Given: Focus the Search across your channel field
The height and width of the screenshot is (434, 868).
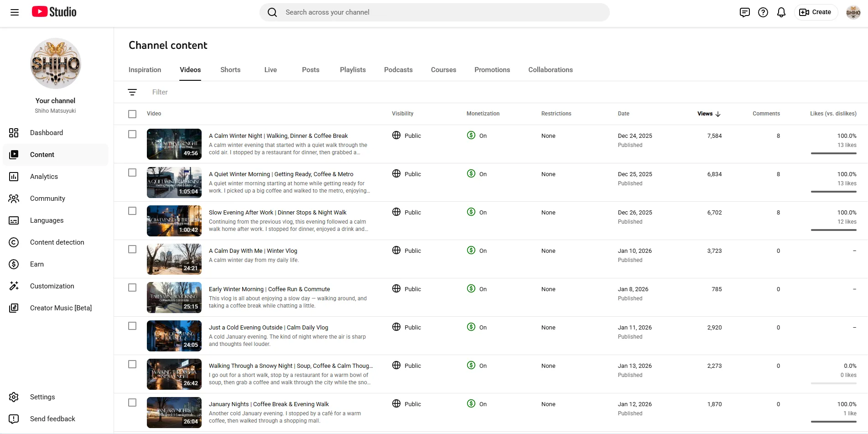Looking at the screenshot, I should click(x=434, y=12).
